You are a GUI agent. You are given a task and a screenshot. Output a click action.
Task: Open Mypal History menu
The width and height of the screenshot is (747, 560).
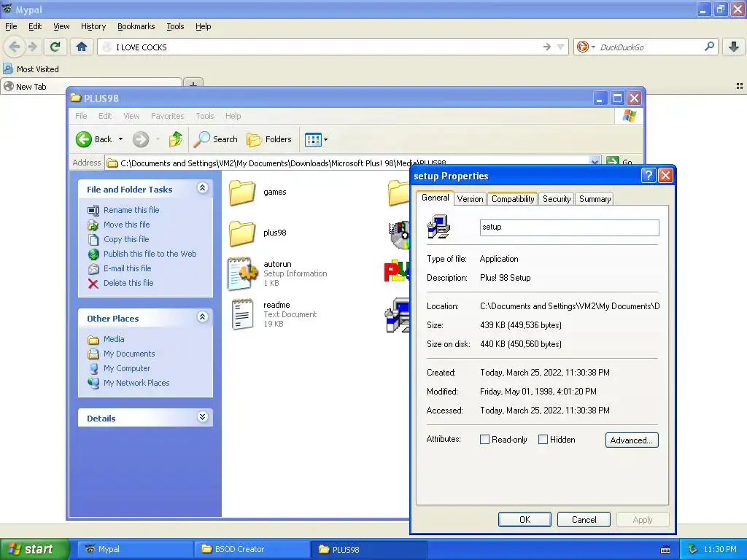[93, 26]
